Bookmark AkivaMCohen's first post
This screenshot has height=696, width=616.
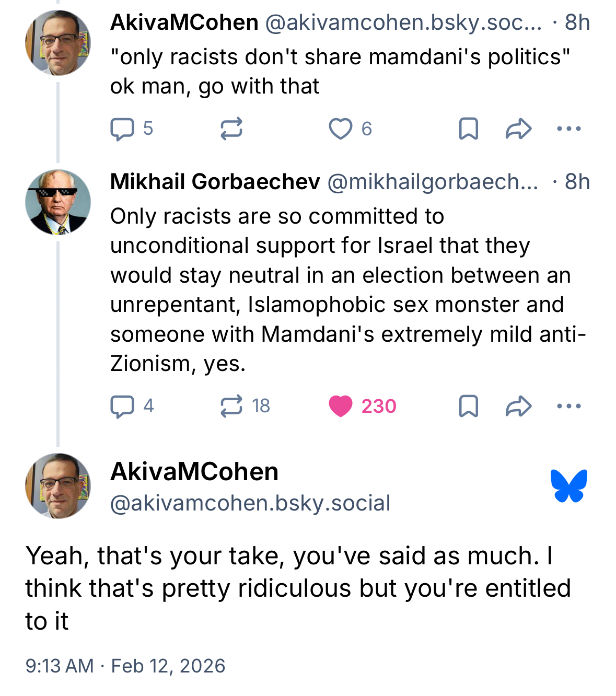pyautogui.click(x=468, y=129)
